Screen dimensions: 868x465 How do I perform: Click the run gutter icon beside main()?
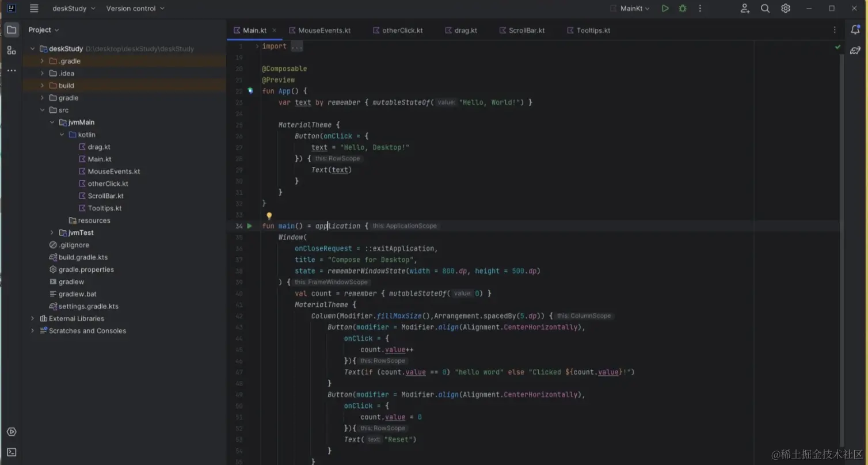pos(250,226)
